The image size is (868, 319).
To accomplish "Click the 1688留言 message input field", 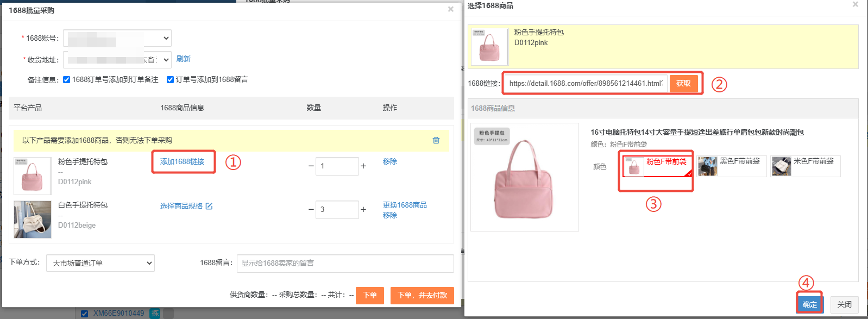I will [x=345, y=263].
